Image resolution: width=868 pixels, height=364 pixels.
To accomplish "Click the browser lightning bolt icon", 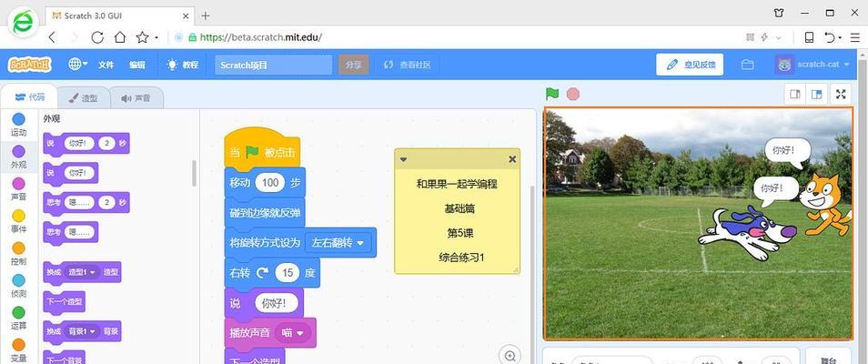I will click(764, 37).
